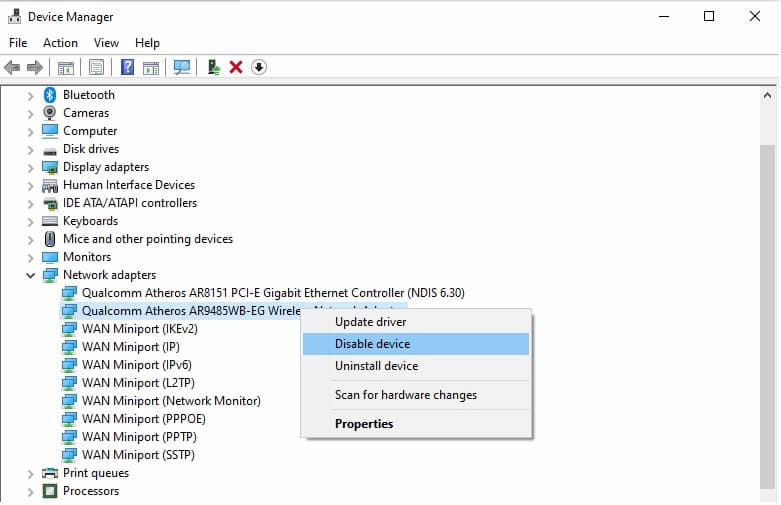Viewport: 781px width, 505px height.
Task: Collapse the Network adapters node
Action: click(30, 275)
